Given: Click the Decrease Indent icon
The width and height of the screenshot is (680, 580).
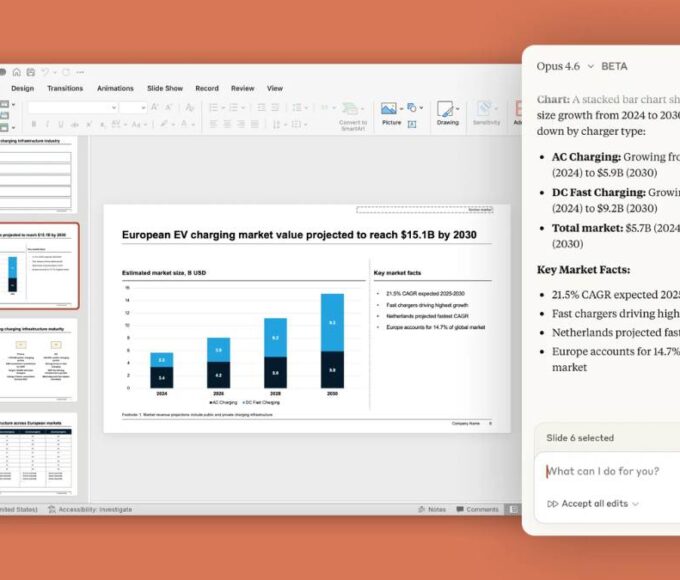Looking at the screenshot, I should tap(261, 107).
